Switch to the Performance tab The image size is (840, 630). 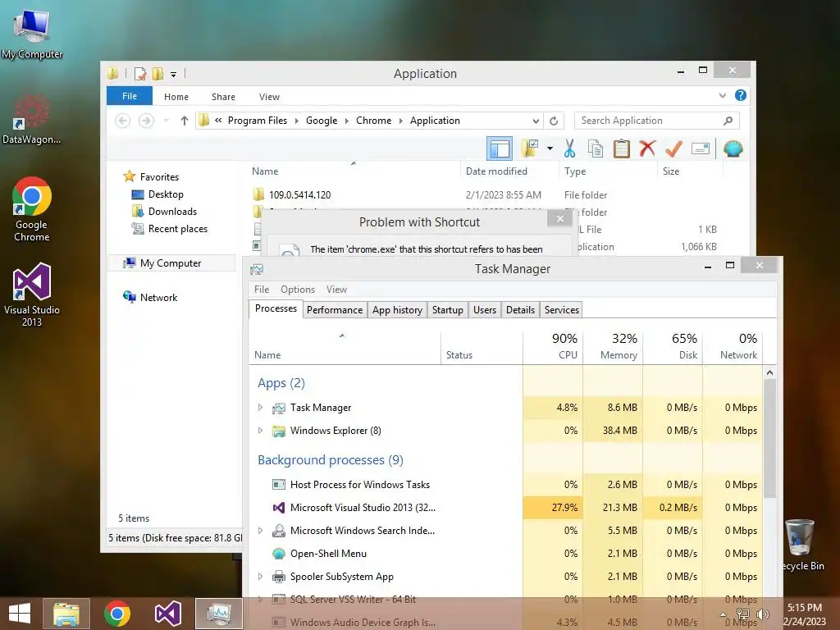coord(335,309)
